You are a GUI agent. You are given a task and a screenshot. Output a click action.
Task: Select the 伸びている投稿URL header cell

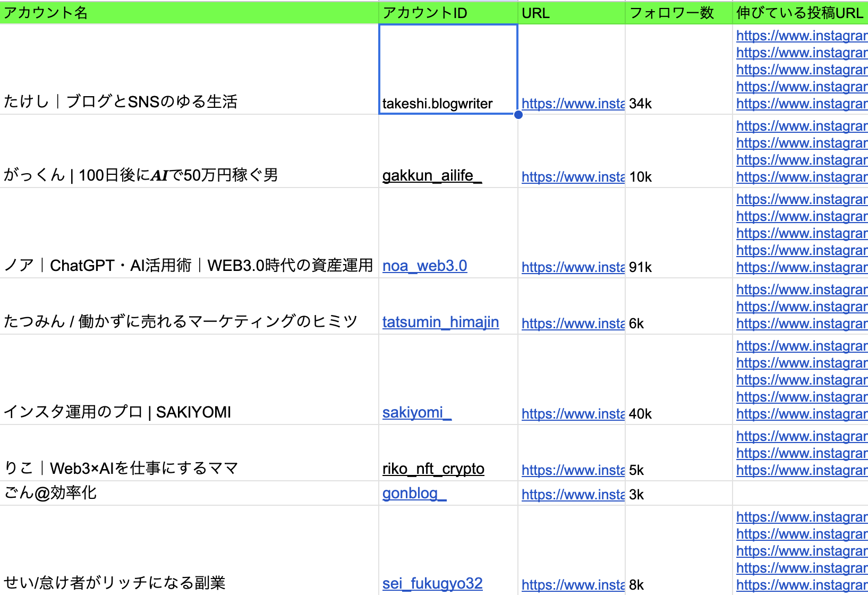801,13
